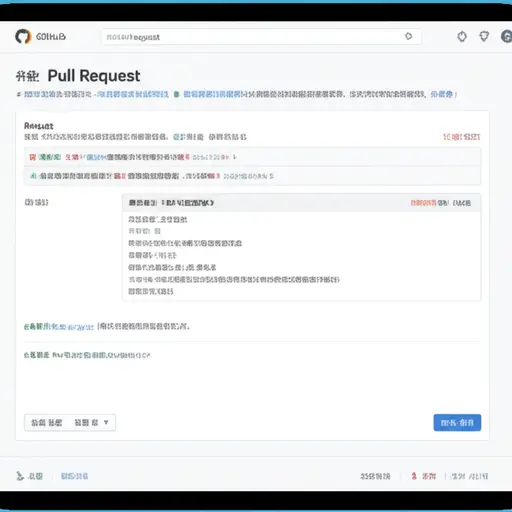The width and height of the screenshot is (512, 512).
Task: Click the green-blue link above the divider
Action: [x=59, y=327]
